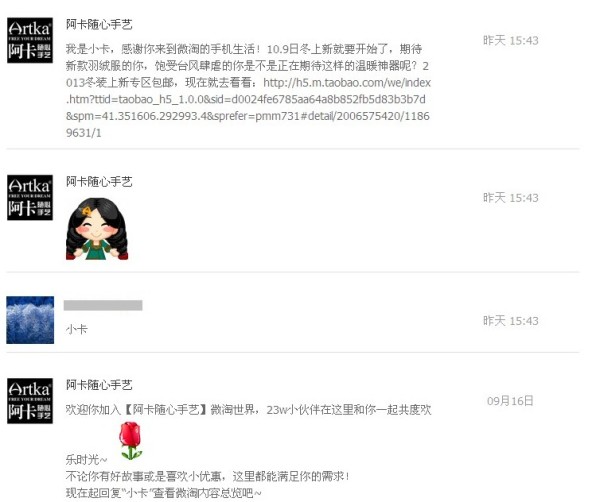The height and width of the screenshot is (502, 600).
Task: Open the cartoon girl sticker image
Action: click(x=97, y=228)
